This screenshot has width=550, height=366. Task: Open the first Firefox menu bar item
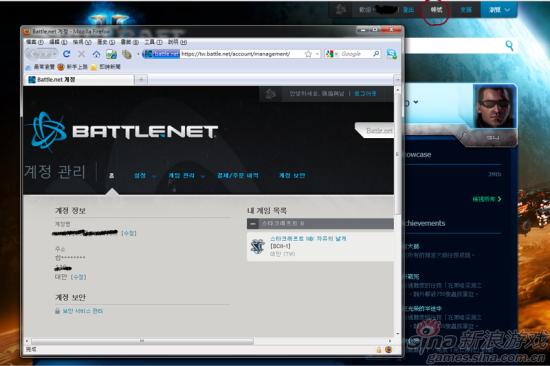point(34,42)
